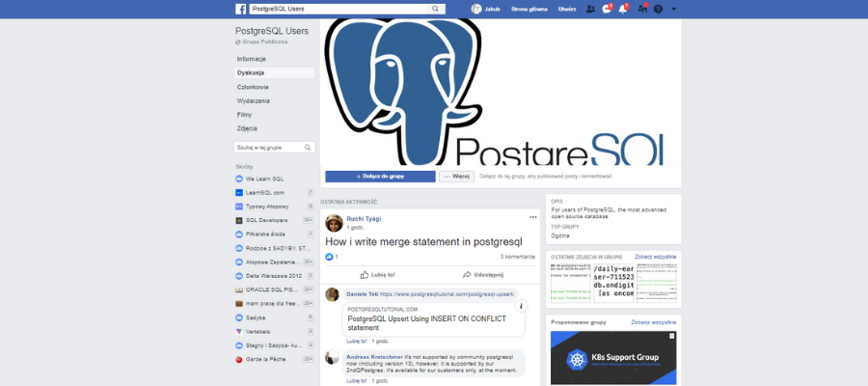Open the Informacje section
The image size is (868, 386).
click(252, 59)
